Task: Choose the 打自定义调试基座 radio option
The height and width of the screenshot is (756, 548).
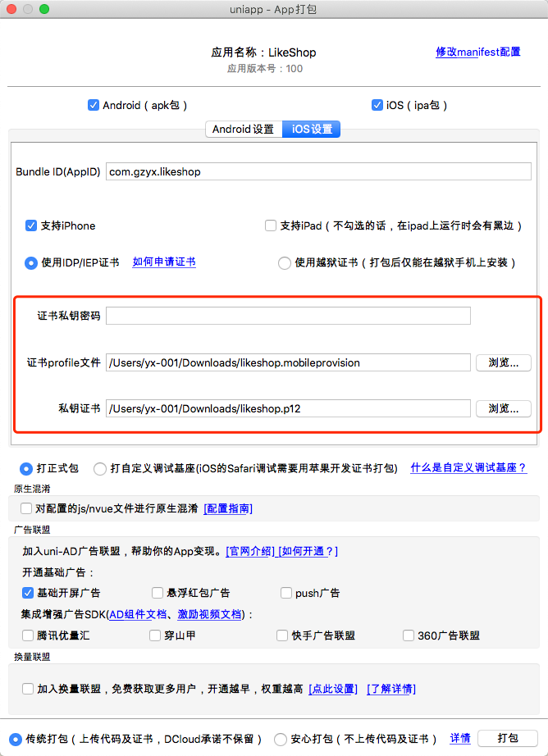Action: click(x=100, y=469)
